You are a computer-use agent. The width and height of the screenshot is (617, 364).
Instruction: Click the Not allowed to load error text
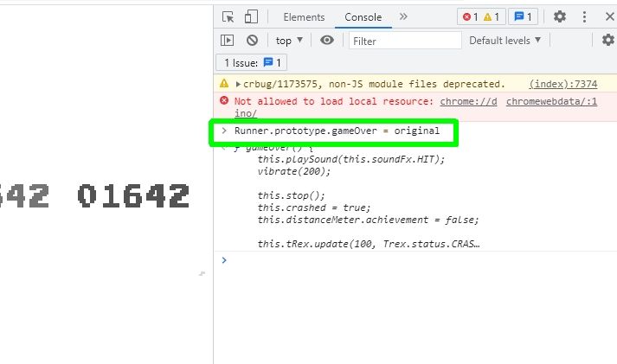pos(333,101)
